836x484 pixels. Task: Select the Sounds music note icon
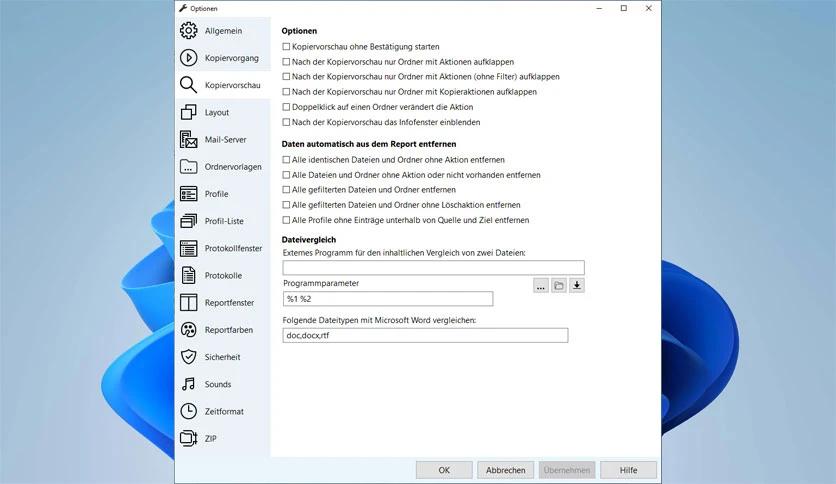188,384
